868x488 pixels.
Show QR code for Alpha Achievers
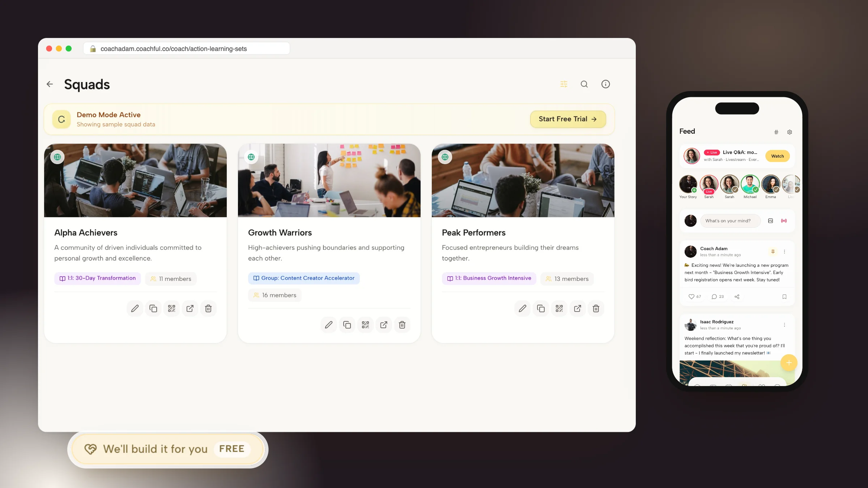point(171,308)
